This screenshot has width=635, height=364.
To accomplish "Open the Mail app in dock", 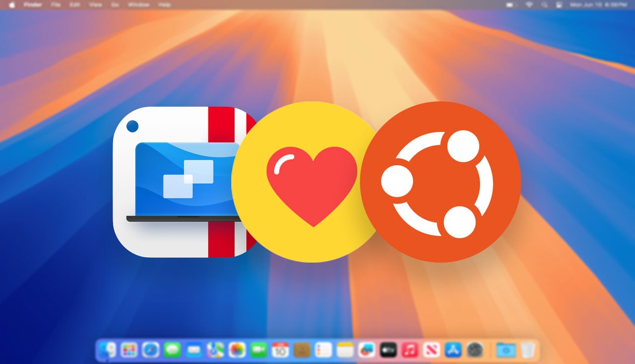I will 194,350.
